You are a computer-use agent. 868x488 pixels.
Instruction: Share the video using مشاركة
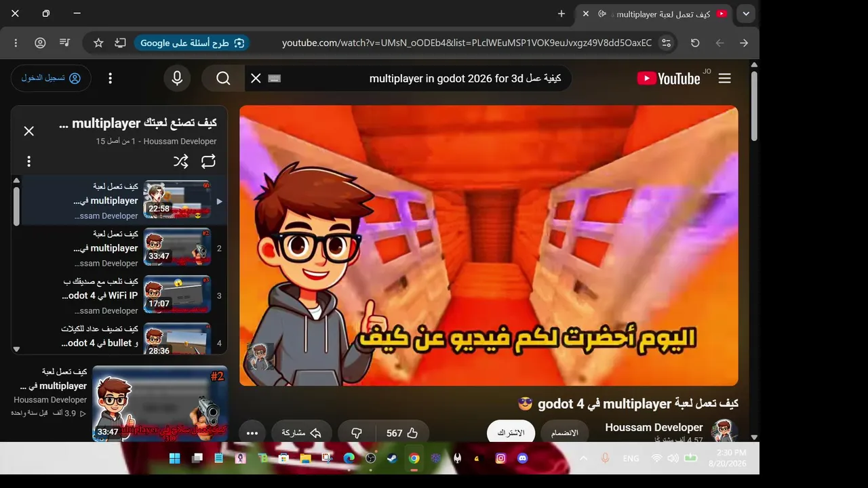[302, 433]
